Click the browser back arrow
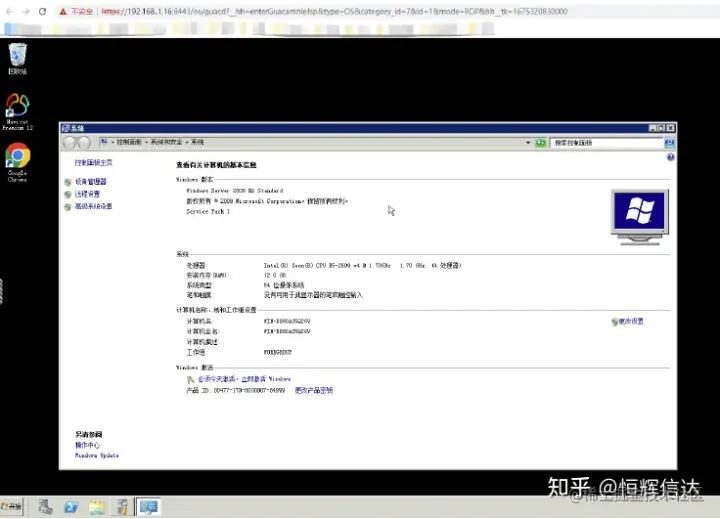The image size is (720, 519). tap(10, 11)
